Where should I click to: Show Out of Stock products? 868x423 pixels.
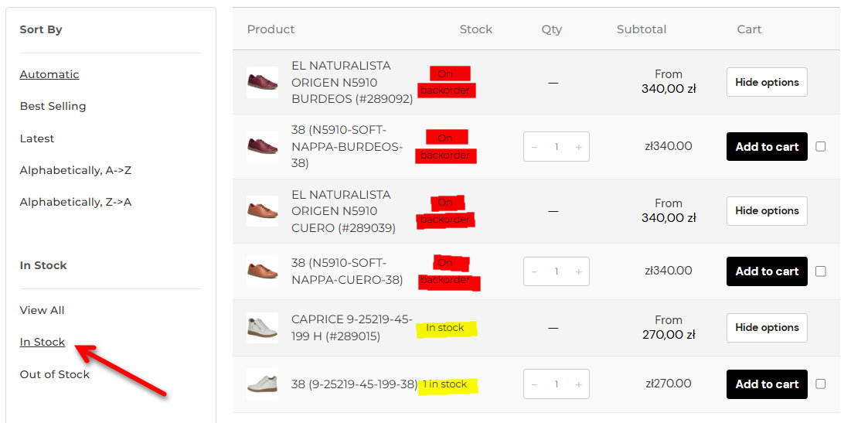[54, 374]
